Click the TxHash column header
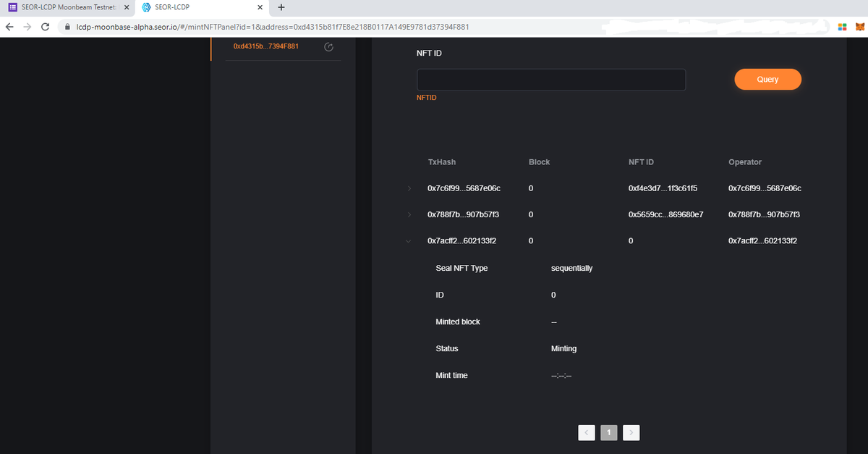The height and width of the screenshot is (454, 868). click(442, 162)
